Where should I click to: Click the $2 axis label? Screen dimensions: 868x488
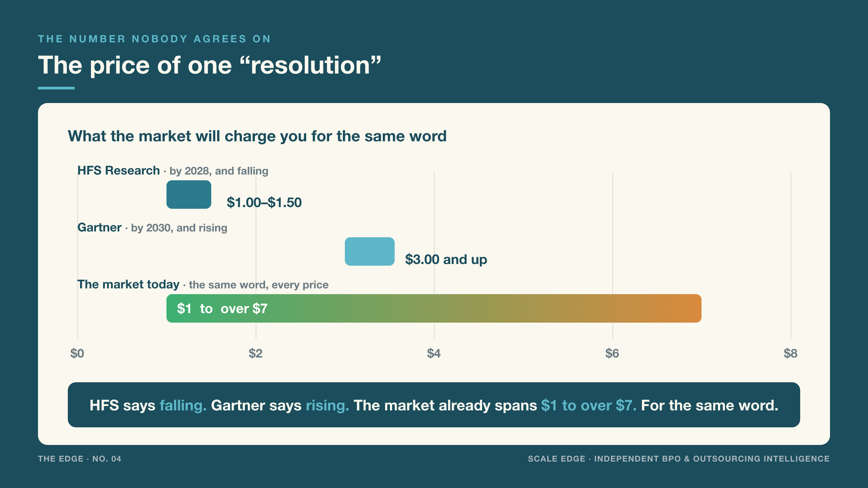256,353
